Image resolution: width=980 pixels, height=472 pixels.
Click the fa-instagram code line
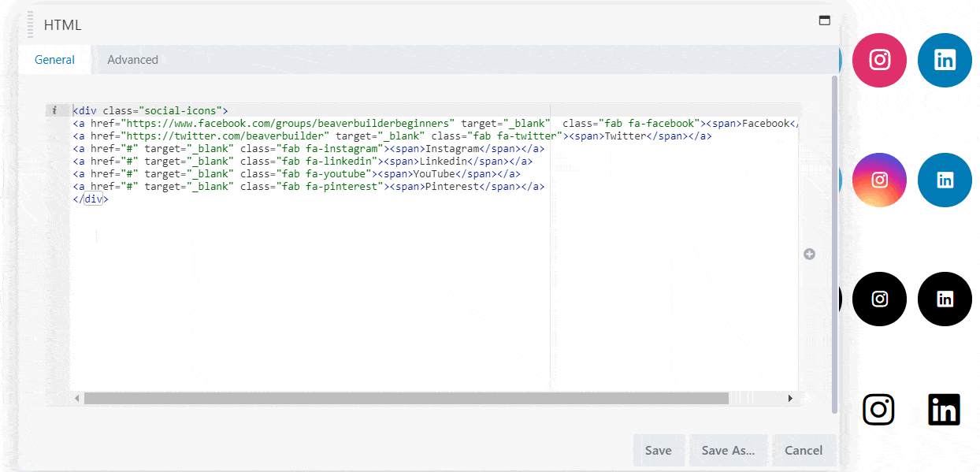coord(309,149)
